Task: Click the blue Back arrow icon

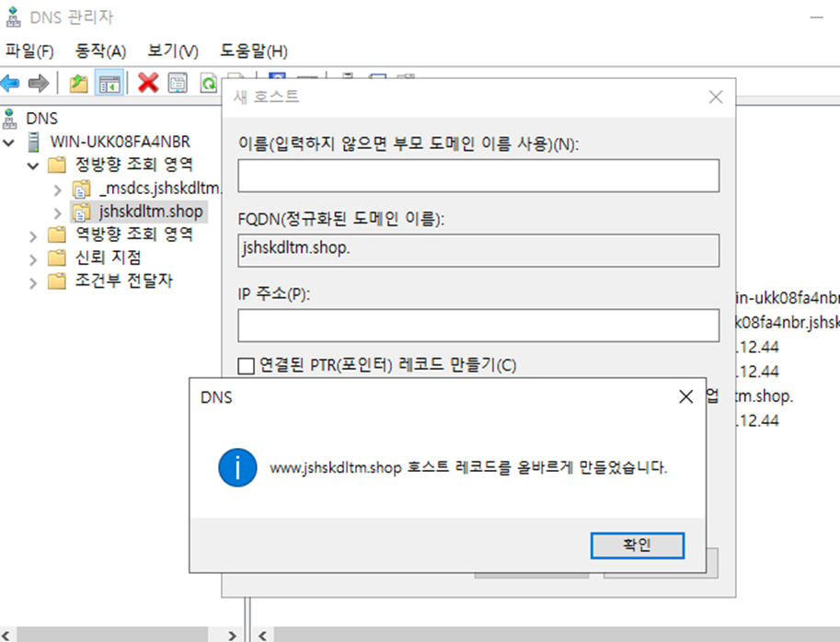Action: tap(11, 84)
